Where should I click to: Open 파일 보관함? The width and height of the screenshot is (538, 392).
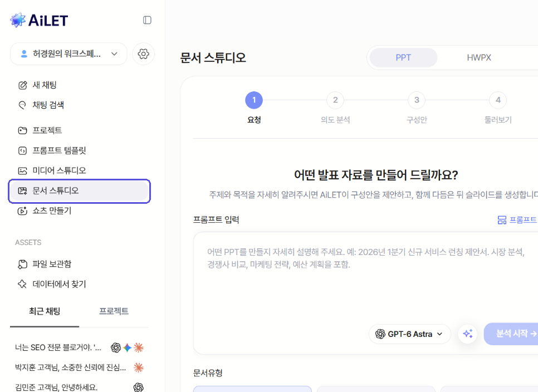(x=80, y=264)
